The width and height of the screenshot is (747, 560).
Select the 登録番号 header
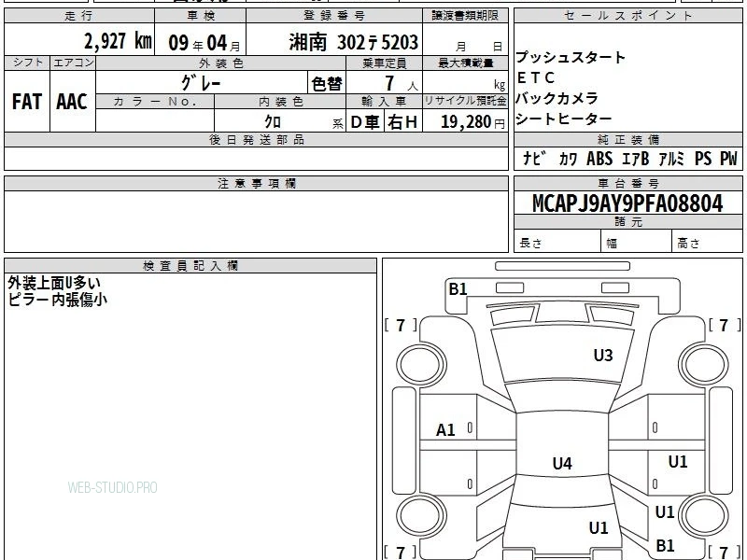point(334,16)
